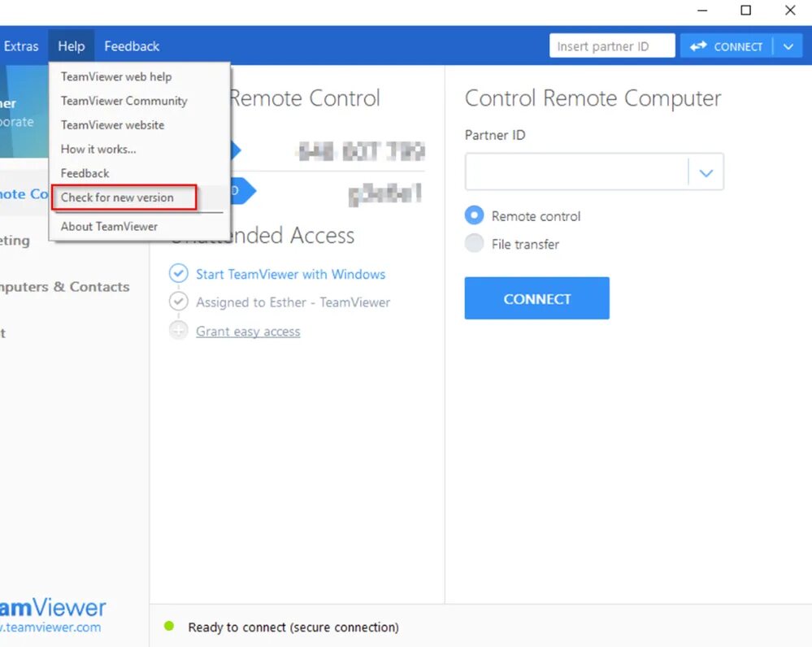
Task: Click the blurred Your ID number
Action: tap(362, 151)
